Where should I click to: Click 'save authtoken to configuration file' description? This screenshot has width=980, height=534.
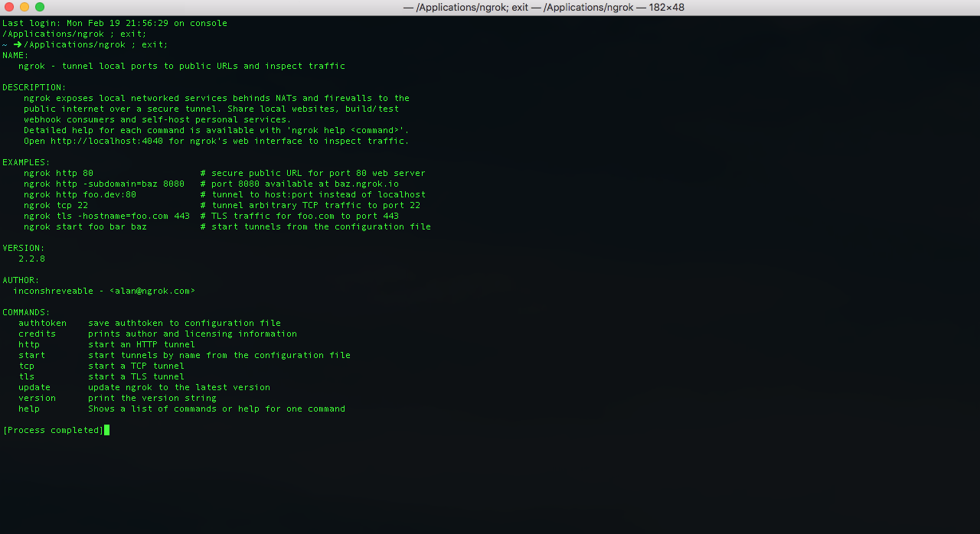185,323
